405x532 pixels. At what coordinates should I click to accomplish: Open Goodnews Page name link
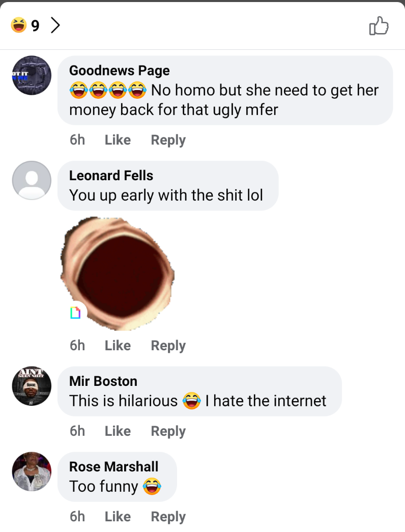120,71
